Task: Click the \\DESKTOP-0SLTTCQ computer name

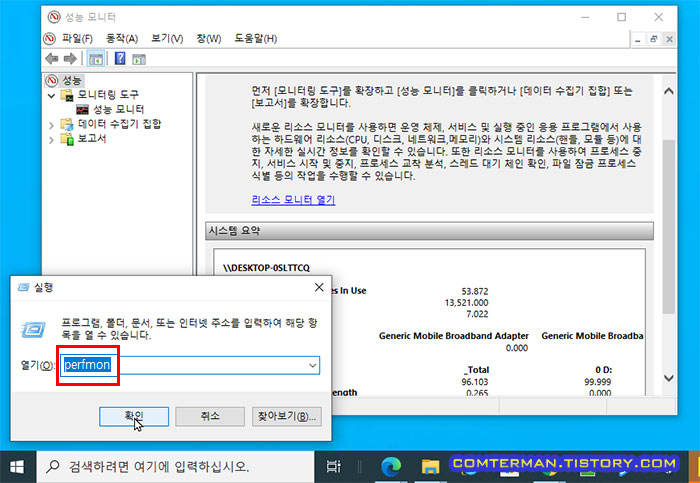Action: pyautogui.click(x=266, y=268)
